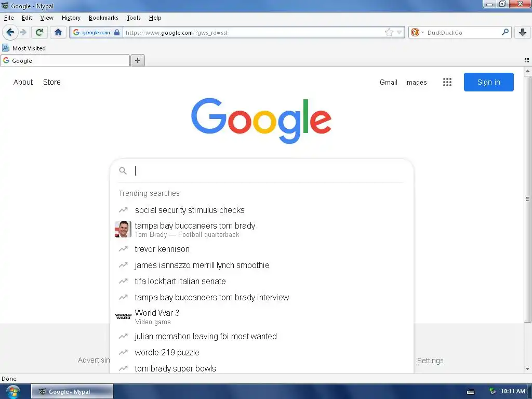
Task: Select 'social security stimulus checks' suggestion
Action: click(262, 210)
